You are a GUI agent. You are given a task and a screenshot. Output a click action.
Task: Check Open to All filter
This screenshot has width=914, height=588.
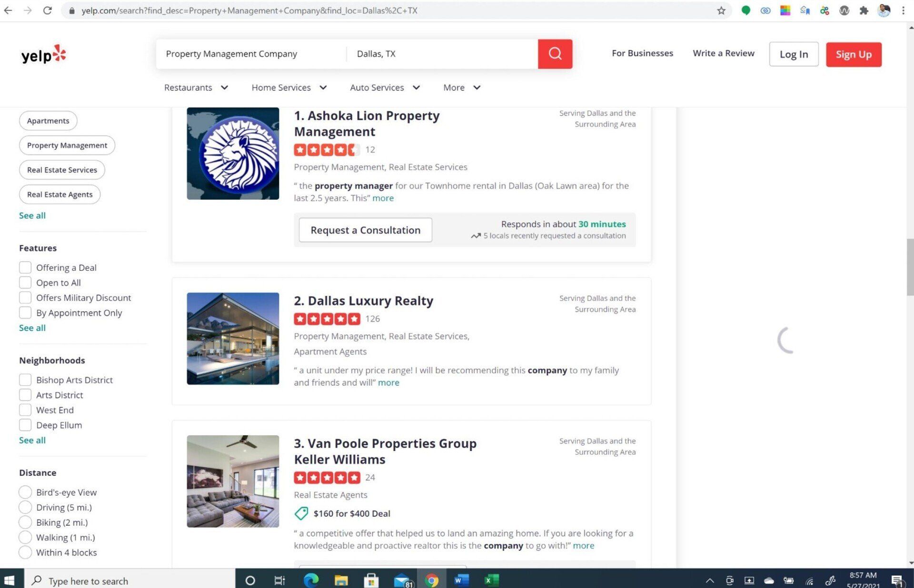tap(25, 283)
